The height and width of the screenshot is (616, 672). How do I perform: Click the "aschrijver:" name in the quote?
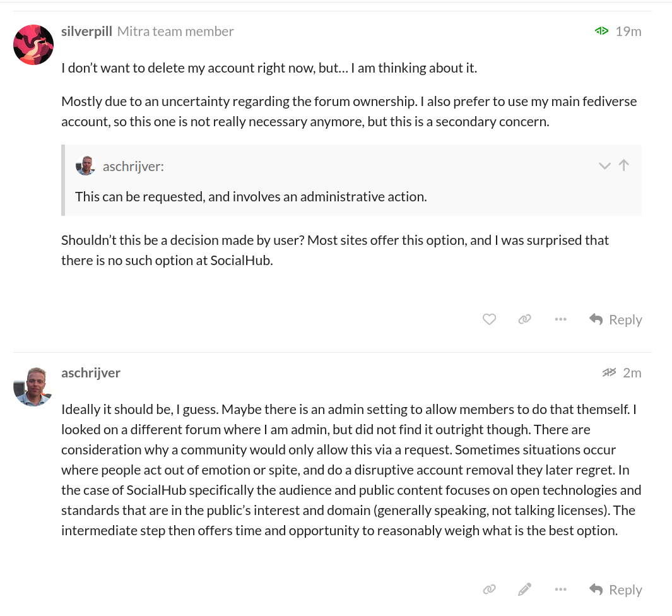[x=133, y=166]
